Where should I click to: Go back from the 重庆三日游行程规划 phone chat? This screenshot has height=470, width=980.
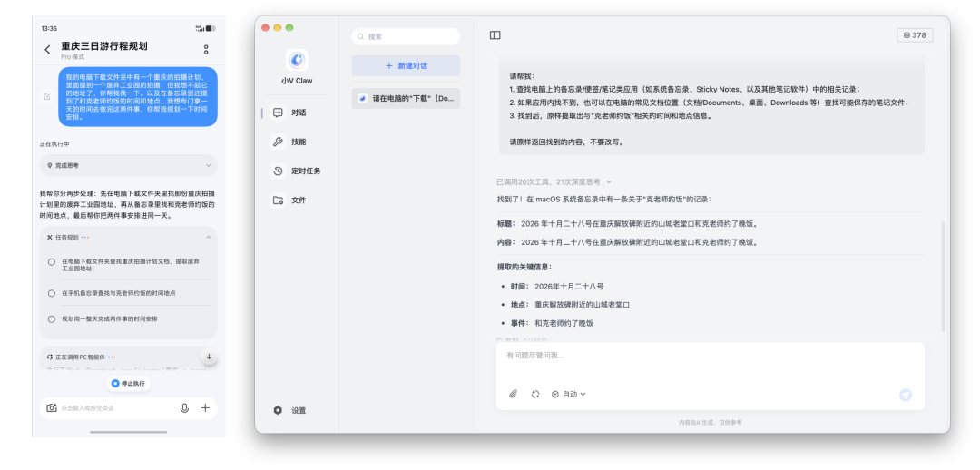pyautogui.click(x=47, y=49)
